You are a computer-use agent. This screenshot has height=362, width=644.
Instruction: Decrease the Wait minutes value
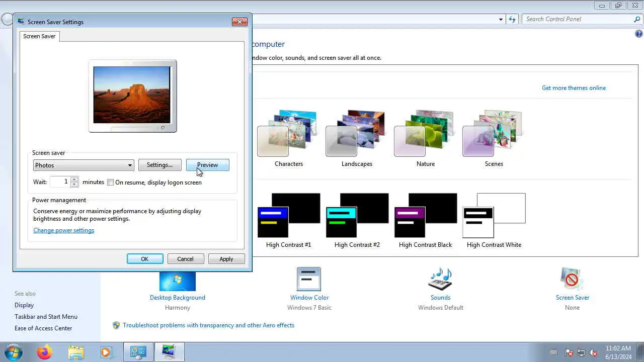point(74,185)
